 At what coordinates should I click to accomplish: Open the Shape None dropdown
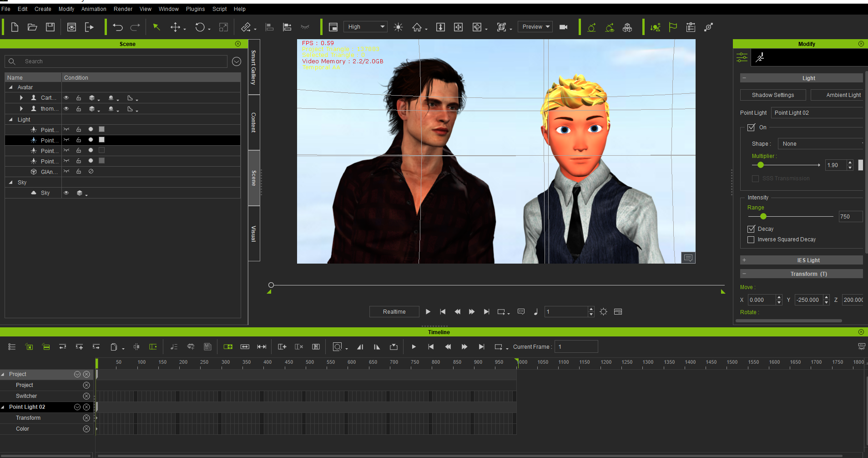821,144
